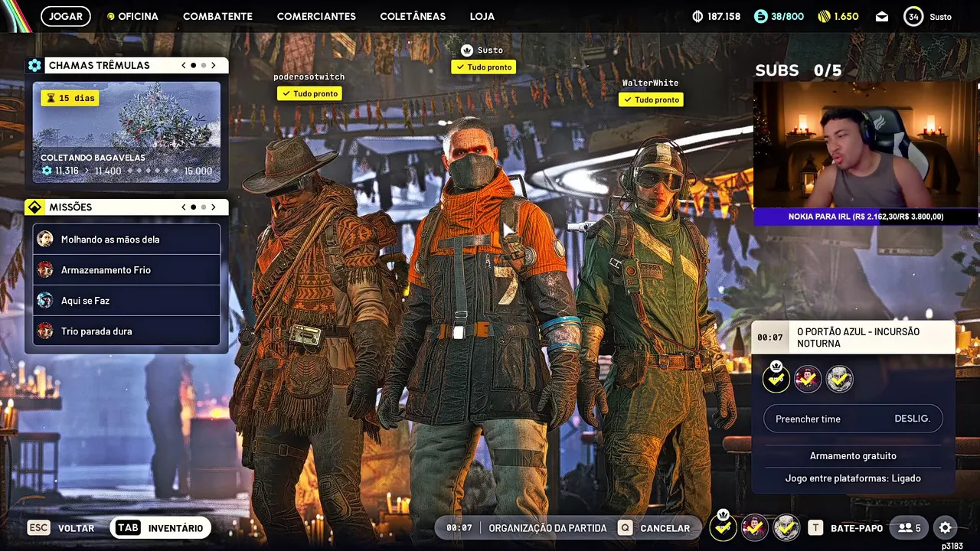Open mission Trio parada dura
This screenshot has width=980, height=551.
tap(126, 331)
